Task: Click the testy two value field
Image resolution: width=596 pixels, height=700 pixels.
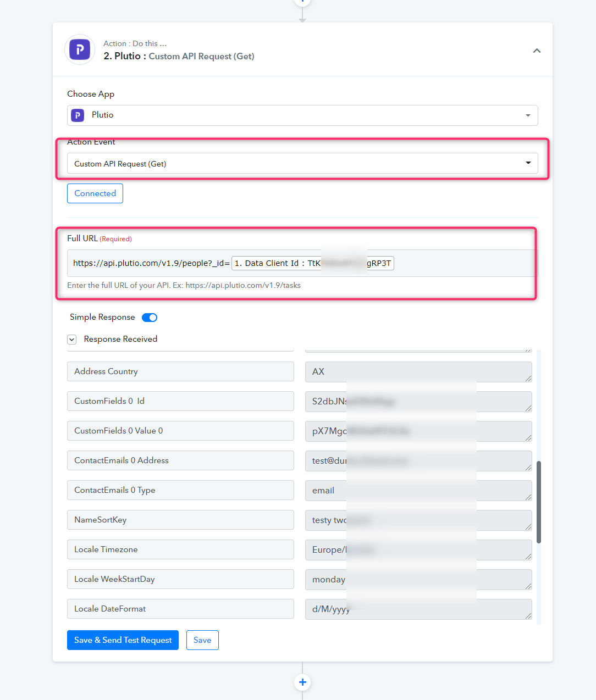Action: click(418, 520)
